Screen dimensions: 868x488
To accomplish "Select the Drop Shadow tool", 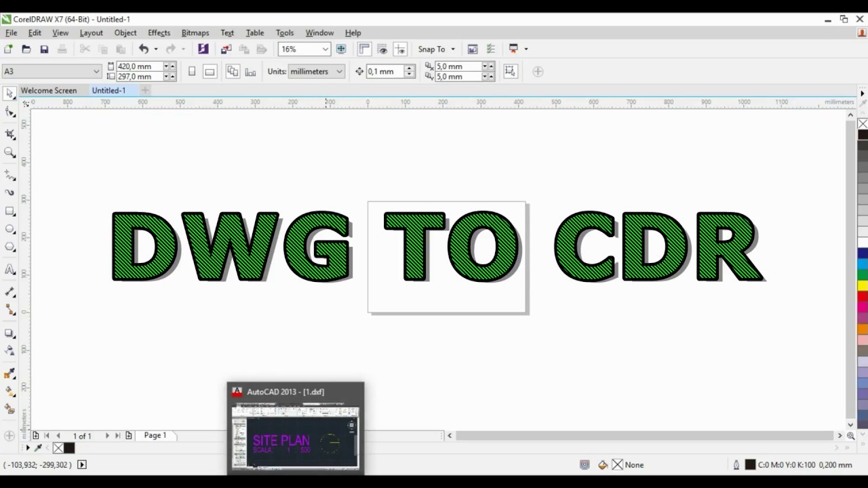I will (9, 333).
